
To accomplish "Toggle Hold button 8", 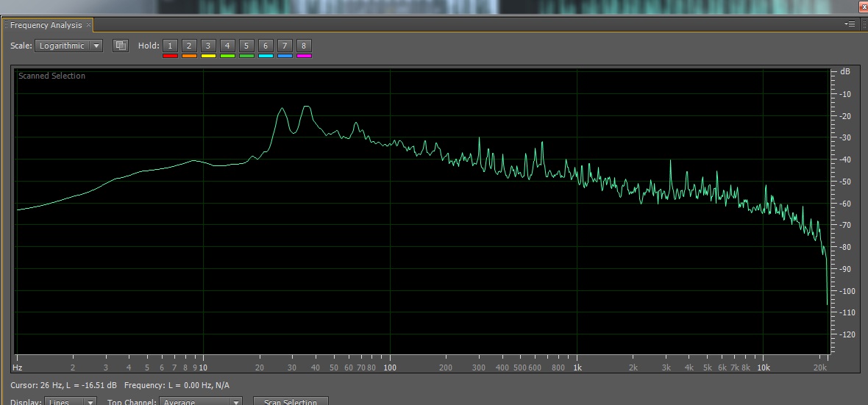I will pos(304,46).
